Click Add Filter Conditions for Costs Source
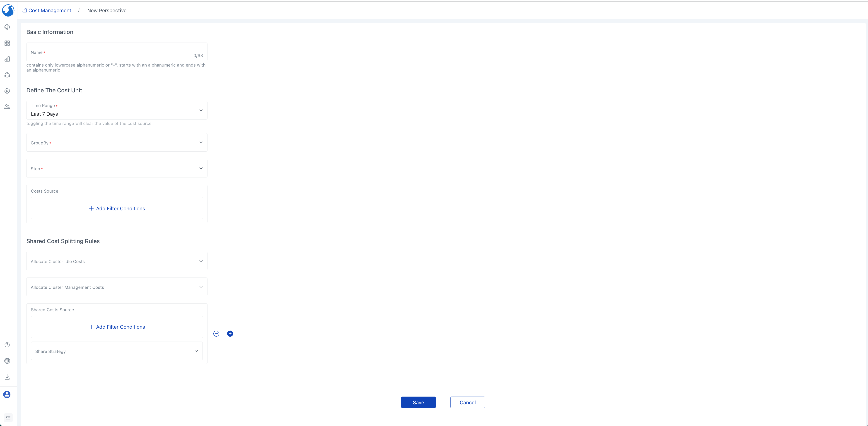The image size is (868, 426). (x=117, y=208)
